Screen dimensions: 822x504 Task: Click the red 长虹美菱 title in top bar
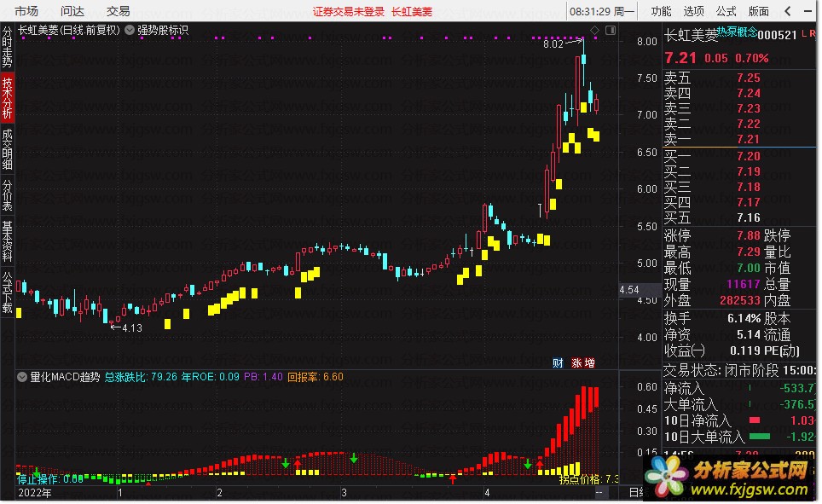click(412, 12)
